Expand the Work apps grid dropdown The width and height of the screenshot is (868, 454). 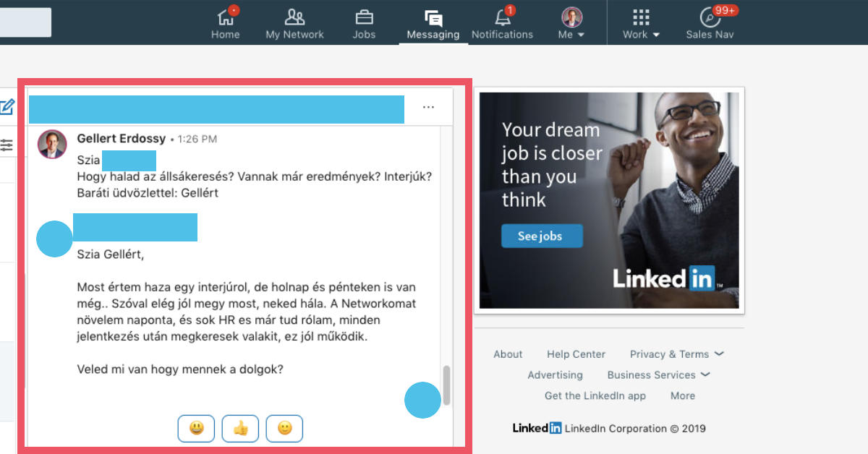(641, 22)
